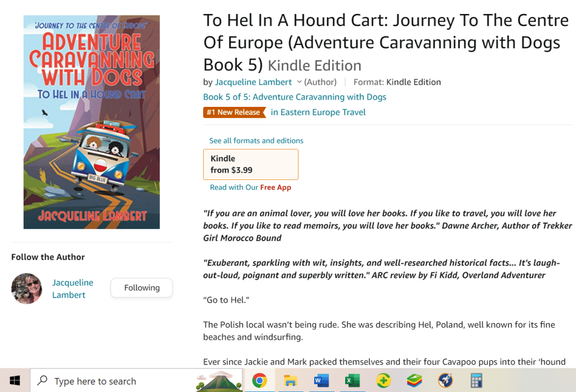
Task: Launch the BlueStacks stacked-layers taskbar icon
Action: coord(414,381)
